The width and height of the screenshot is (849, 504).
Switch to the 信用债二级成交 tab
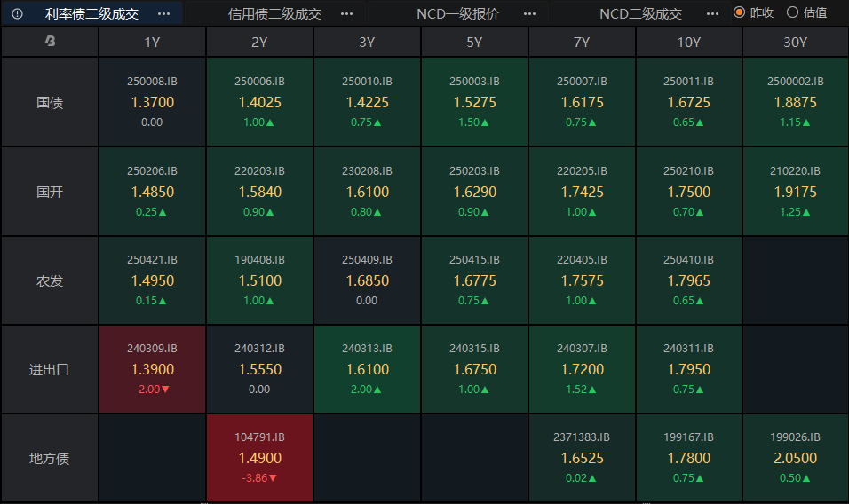coord(274,13)
